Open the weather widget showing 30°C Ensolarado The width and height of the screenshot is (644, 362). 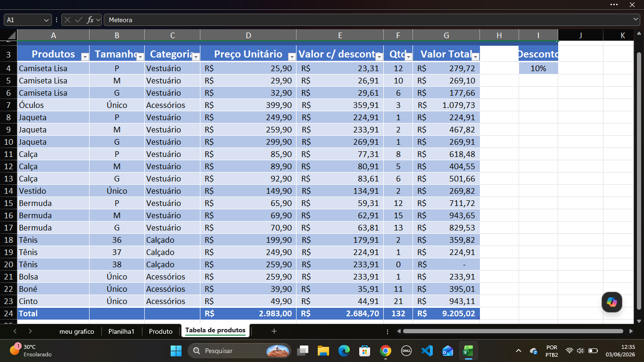pyautogui.click(x=31, y=351)
